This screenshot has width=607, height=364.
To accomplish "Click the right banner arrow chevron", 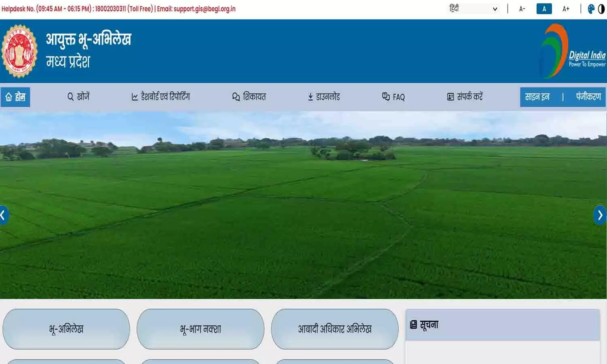I will [x=600, y=216].
